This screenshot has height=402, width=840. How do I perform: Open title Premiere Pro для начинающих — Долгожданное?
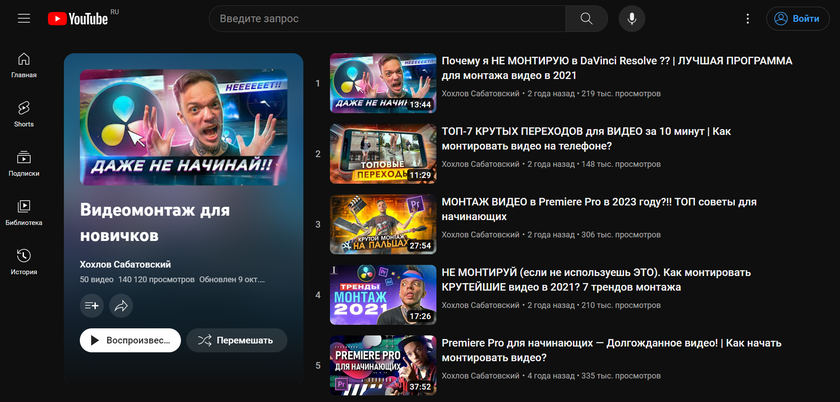(x=611, y=351)
